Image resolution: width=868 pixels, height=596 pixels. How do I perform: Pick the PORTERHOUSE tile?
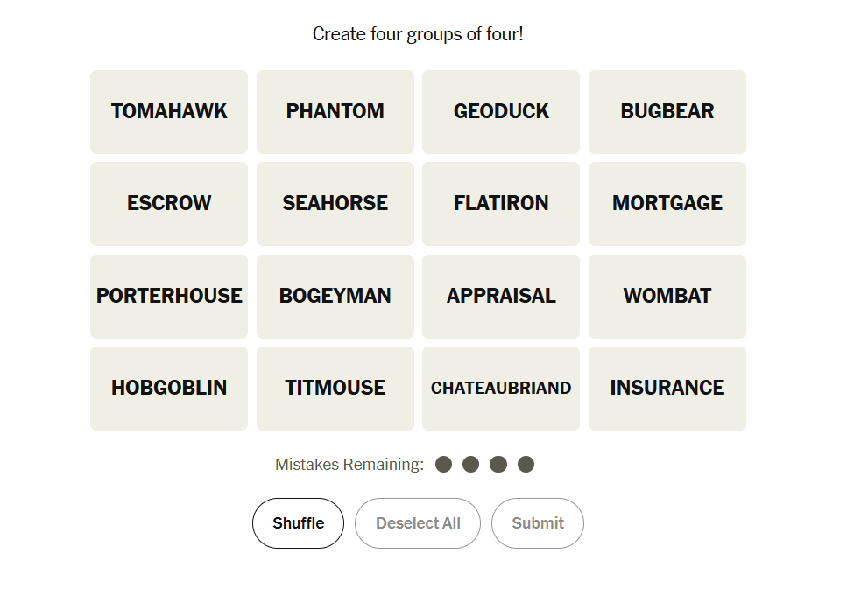point(169,297)
